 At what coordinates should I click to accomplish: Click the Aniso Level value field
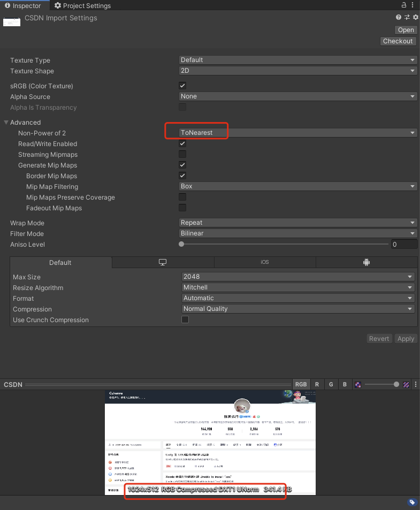404,244
